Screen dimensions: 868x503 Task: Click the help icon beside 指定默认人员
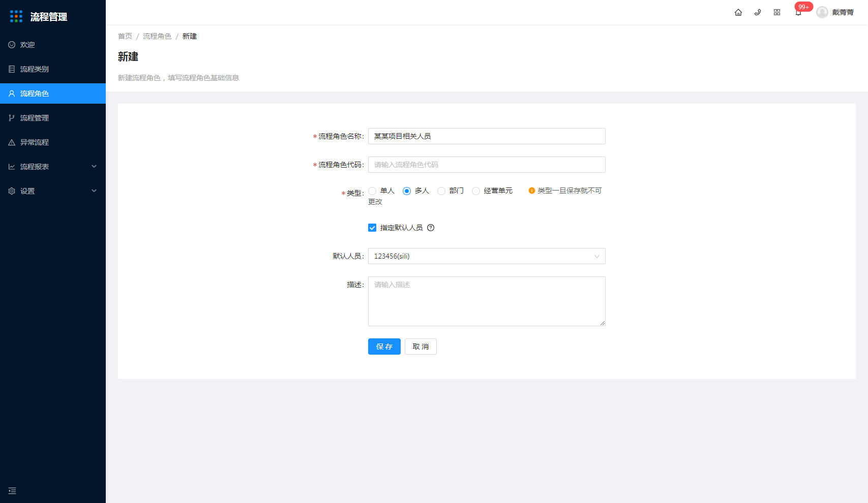pos(431,228)
